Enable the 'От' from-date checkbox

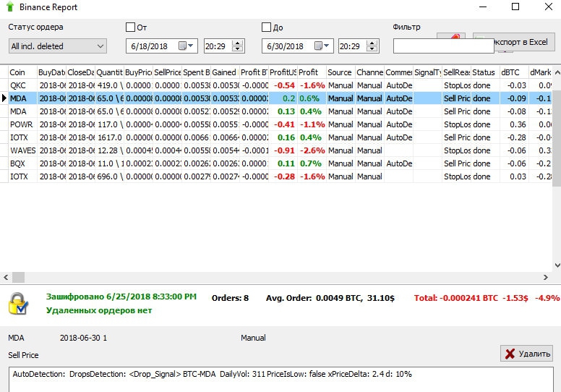pyautogui.click(x=131, y=27)
